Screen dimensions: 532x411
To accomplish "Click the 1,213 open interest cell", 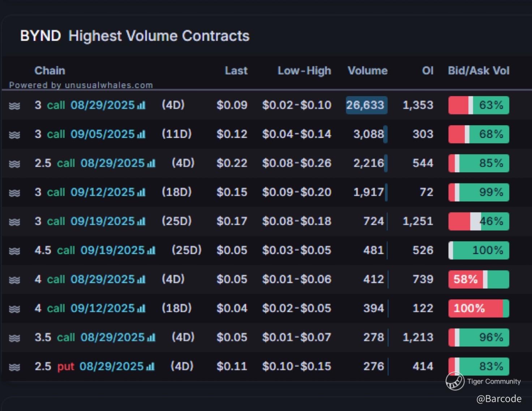I will pos(418,337).
